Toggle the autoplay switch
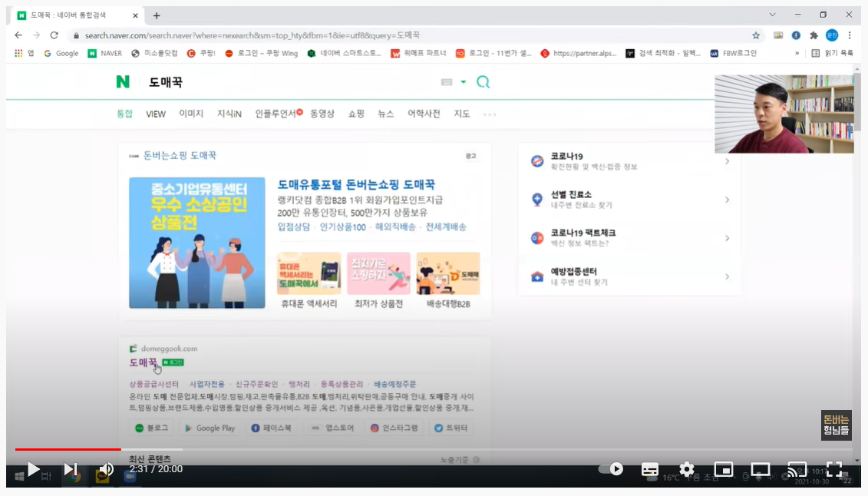The width and height of the screenshot is (868, 496). [611, 469]
